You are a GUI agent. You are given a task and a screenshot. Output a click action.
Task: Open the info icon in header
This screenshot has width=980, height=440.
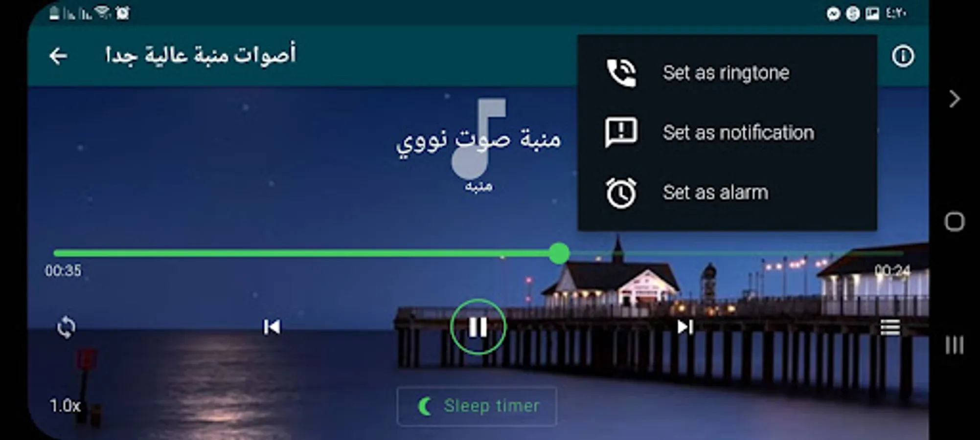(x=902, y=56)
